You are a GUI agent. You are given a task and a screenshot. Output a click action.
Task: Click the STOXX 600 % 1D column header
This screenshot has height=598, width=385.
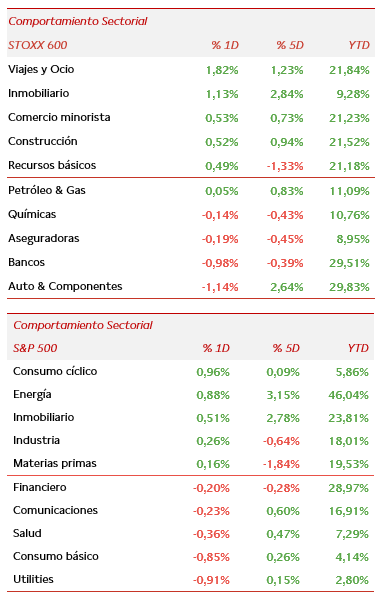coord(225,45)
